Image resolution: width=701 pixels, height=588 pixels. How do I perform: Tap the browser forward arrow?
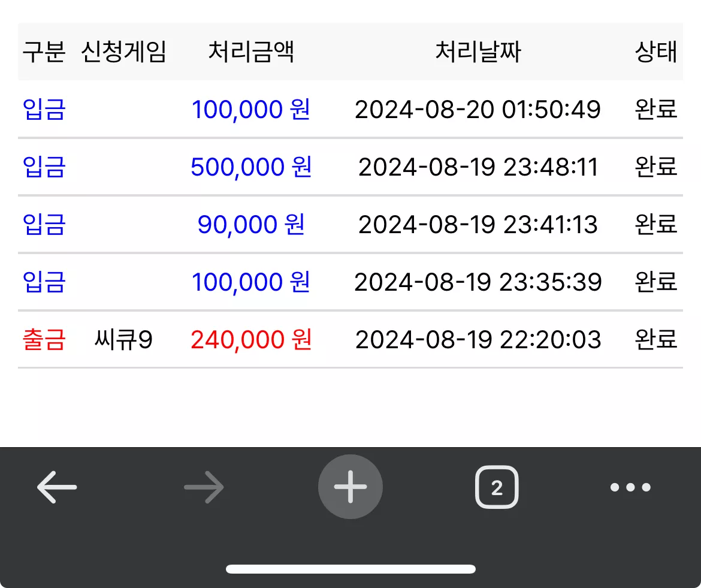point(204,487)
